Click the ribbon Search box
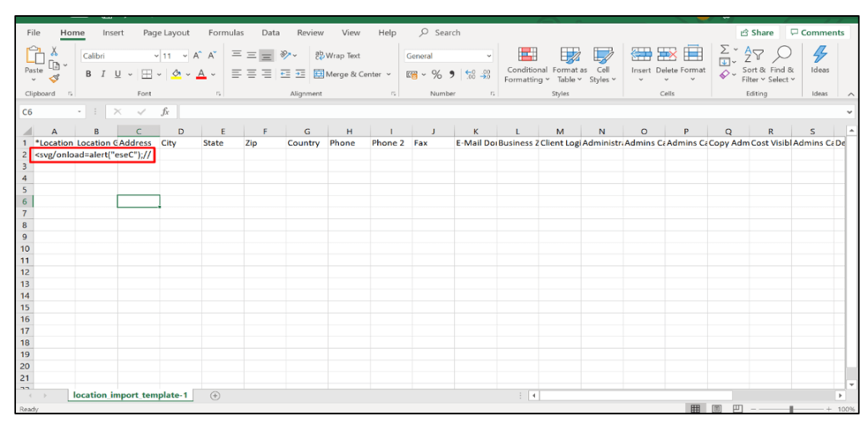 tap(440, 33)
